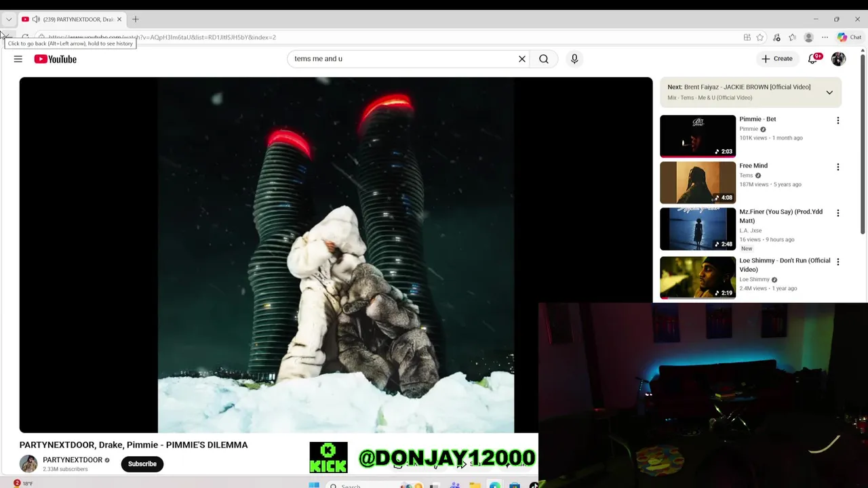Click the PIMMIE'S DILEMMA video player
The height and width of the screenshot is (488, 868).
point(336,255)
